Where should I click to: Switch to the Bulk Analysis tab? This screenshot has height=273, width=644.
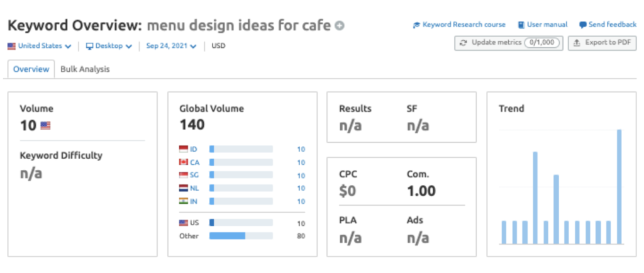(x=85, y=69)
